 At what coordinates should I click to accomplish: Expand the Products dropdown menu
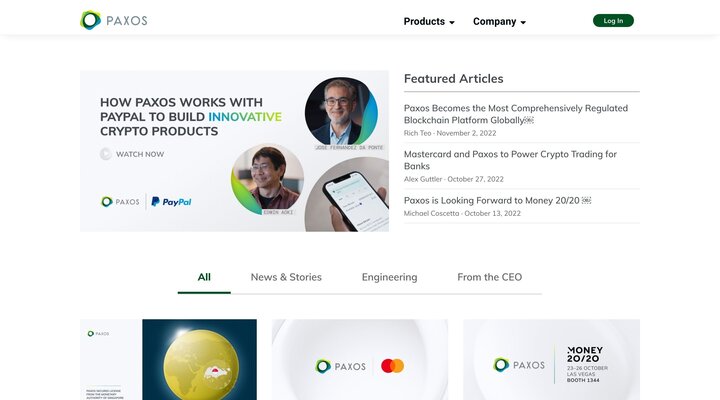(429, 21)
